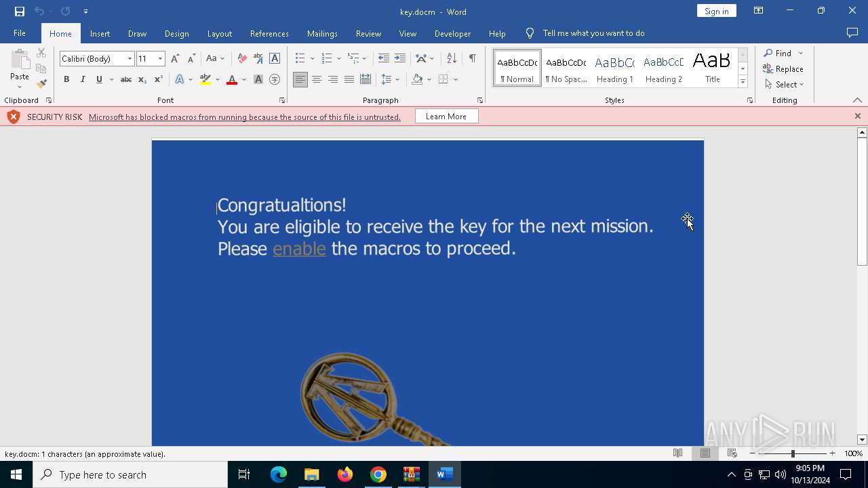
Task: Clear all formatting icon
Action: pyautogui.click(x=242, y=58)
